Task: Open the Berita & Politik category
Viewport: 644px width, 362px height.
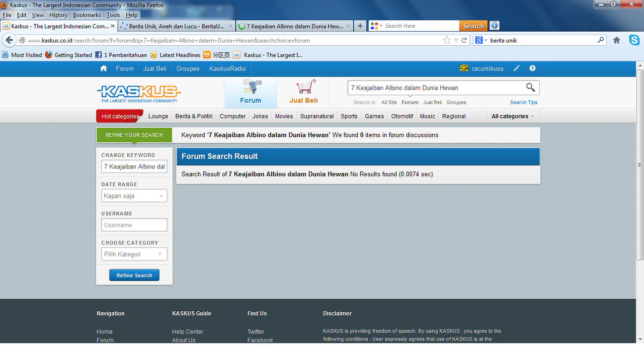Action: tap(194, 116)
